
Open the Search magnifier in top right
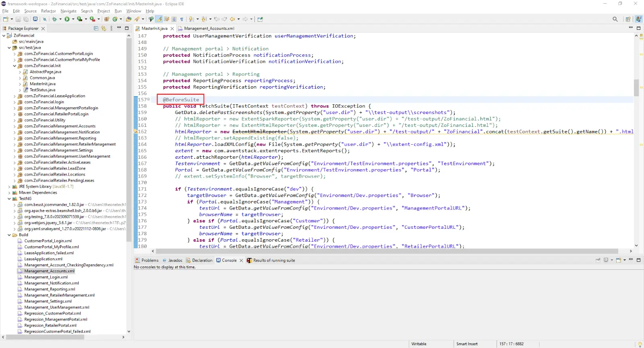point(615,19)
